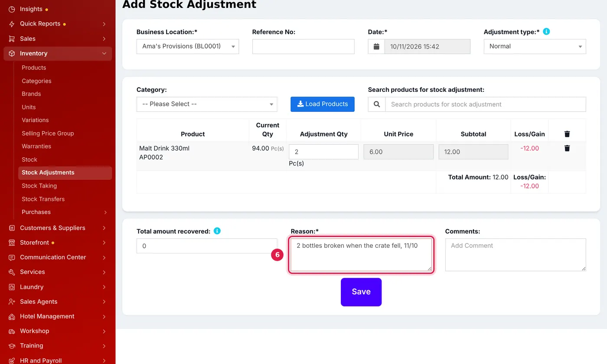Collapse the Inventory menu chevron
Image resolution: width=607 pixels, height=364 pixels.
[x=104, y=53]
